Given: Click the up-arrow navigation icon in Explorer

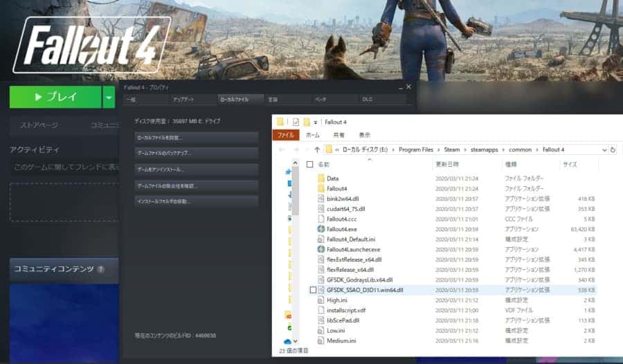Looking at the screenshot, I should coord(317,149).
